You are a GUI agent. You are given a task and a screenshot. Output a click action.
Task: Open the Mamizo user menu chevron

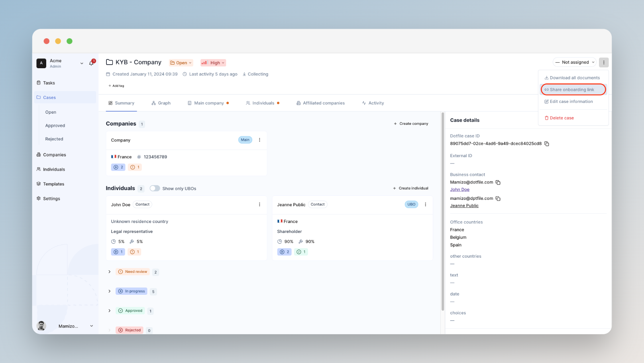[x=91, y=326]
